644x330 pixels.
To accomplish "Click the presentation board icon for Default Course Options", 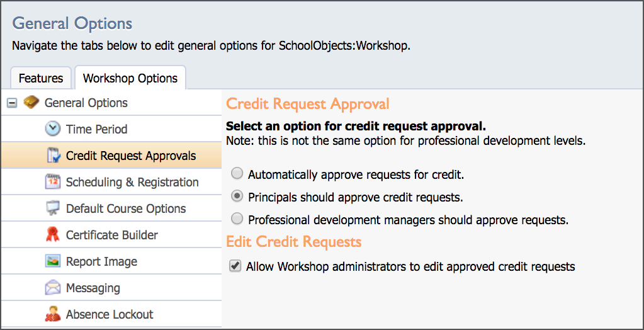I will tap(53, 208).
